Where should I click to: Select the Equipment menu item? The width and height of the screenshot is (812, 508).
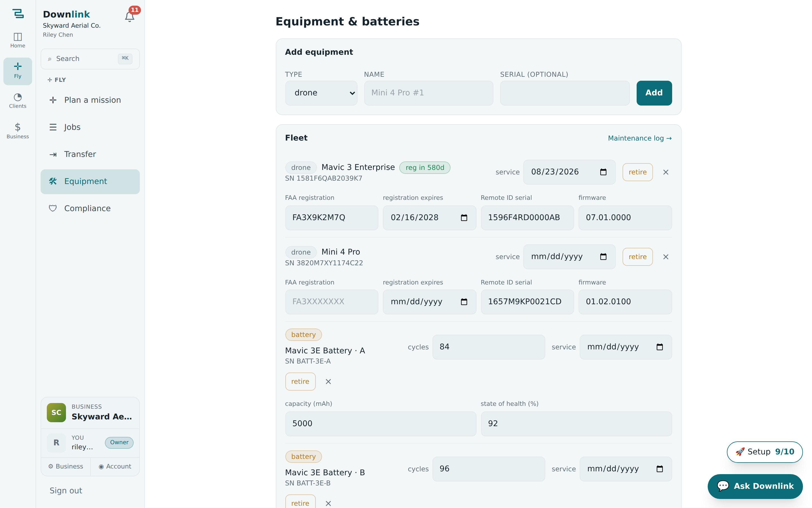pyautogui.click(x=90, y=181)
